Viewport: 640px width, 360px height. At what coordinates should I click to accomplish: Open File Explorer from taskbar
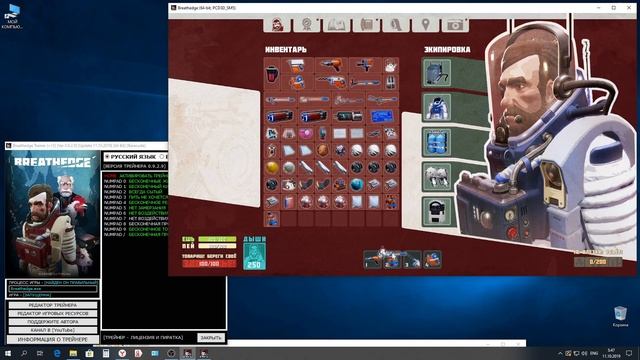73,353
